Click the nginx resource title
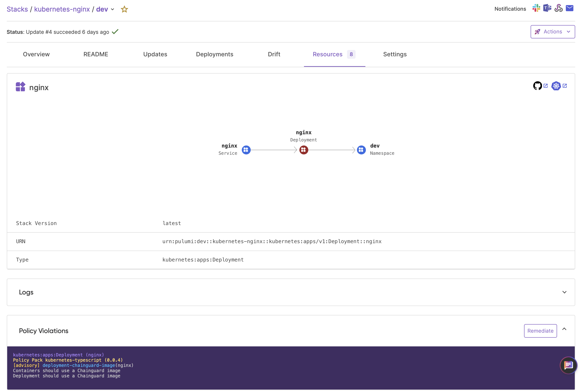 pos(39,88)
